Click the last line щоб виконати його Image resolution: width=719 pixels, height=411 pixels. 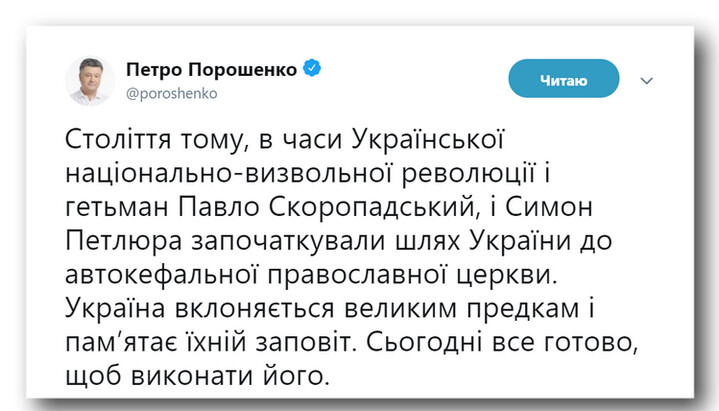coord(198,377)
